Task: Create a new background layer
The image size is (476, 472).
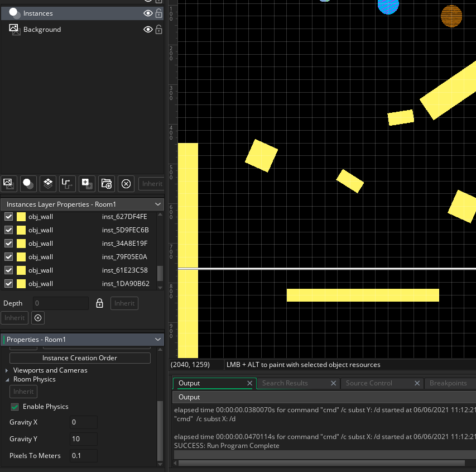Action: (x=9, y=184)
